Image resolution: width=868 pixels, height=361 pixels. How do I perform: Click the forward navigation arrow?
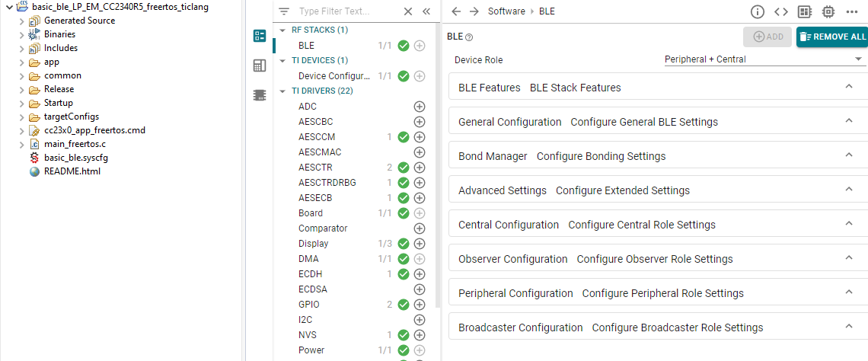[474, 11]
